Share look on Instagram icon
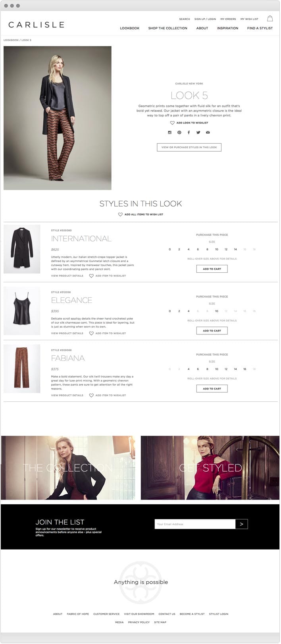 coord(170,132)
